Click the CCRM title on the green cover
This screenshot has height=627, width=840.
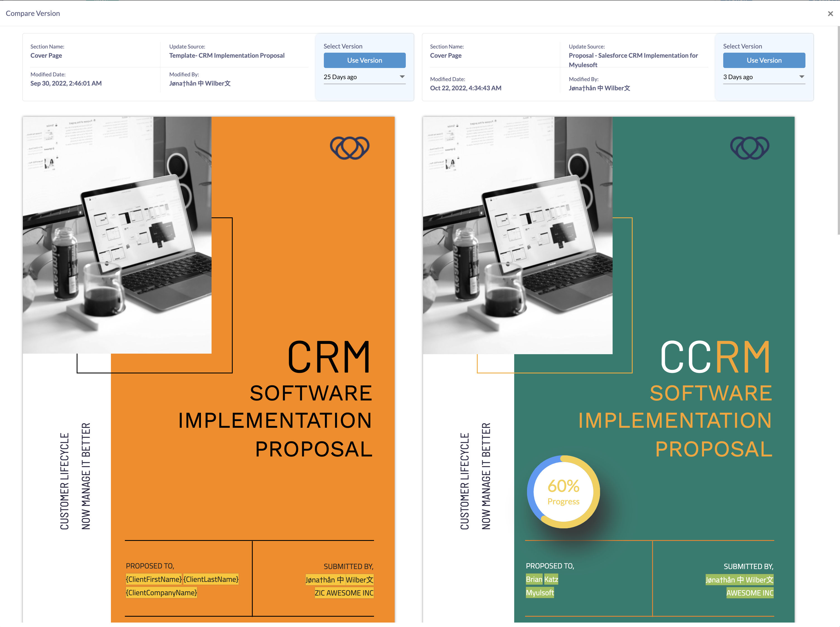point(715,357)
